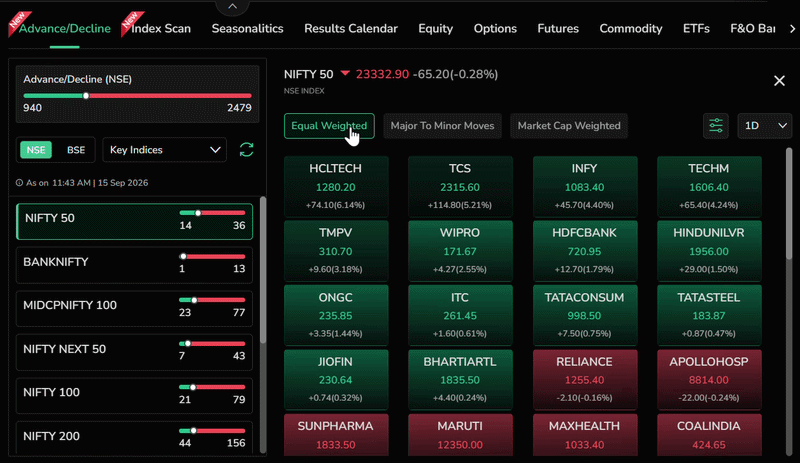Click the BANKNIFTY advance/decline bar
Screen dimensions: 800x463
(212, 256)
